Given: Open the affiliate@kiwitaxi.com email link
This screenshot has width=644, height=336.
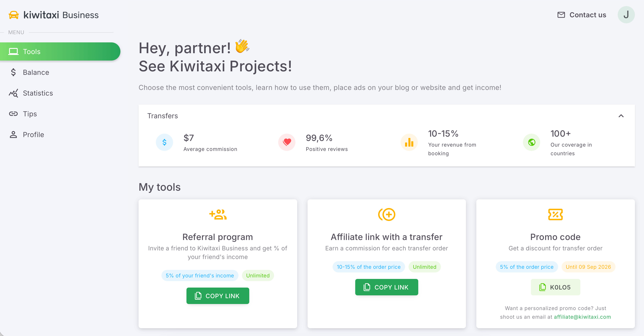Looking at the screenshot, I should 582,317.
